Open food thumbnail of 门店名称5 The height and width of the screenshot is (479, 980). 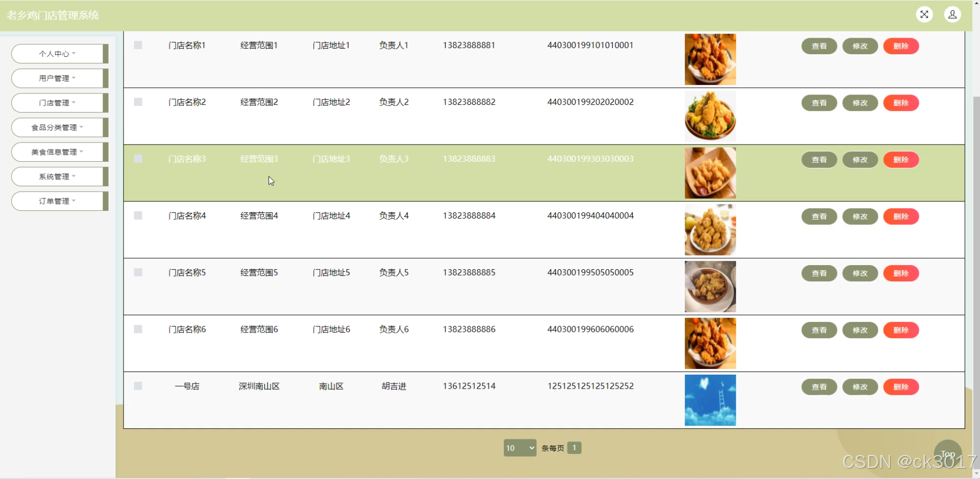tap(710, 287)
